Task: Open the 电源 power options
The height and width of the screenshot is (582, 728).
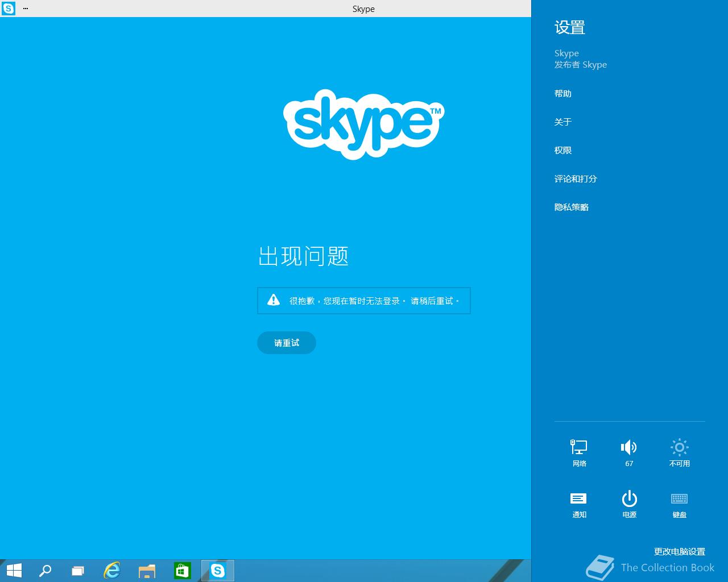Action: [629, 504]
